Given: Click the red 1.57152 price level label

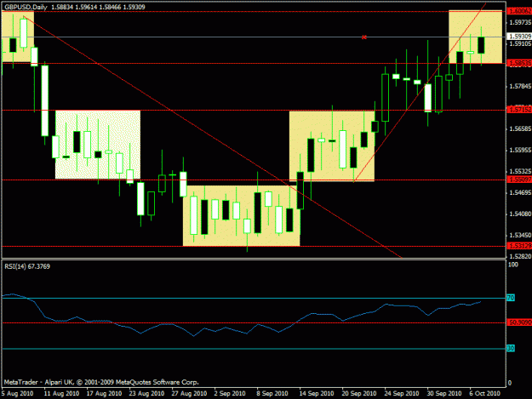Looking at the screenshot, I should (x=519, y=110).
